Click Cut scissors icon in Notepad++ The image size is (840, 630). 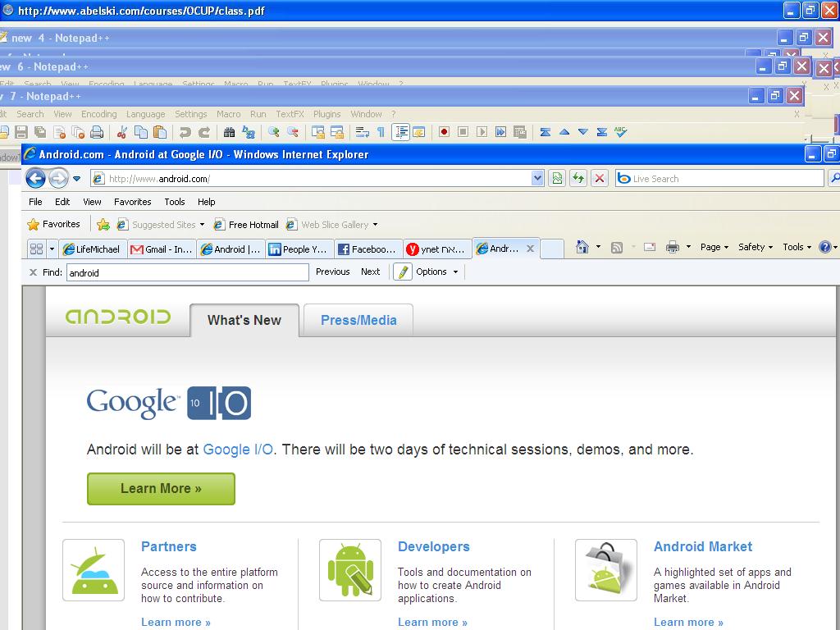pos(122,132)
